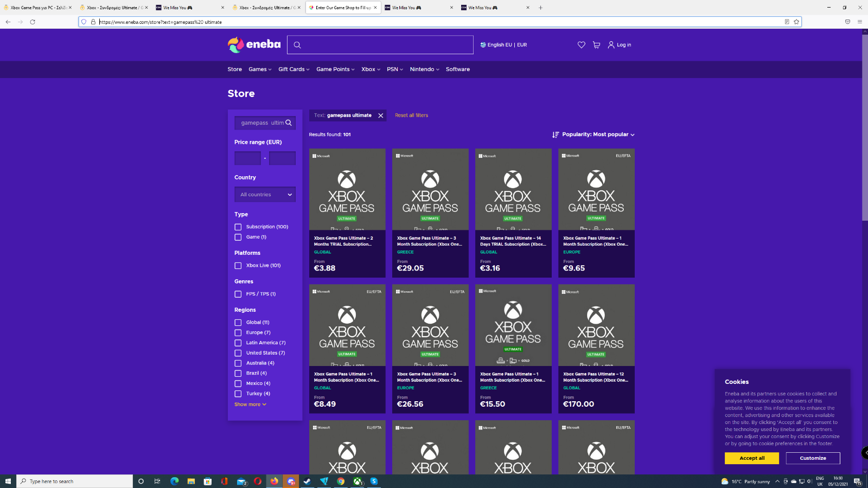Expand regions list with Show more
868x488 pixels.
[250, 404]
